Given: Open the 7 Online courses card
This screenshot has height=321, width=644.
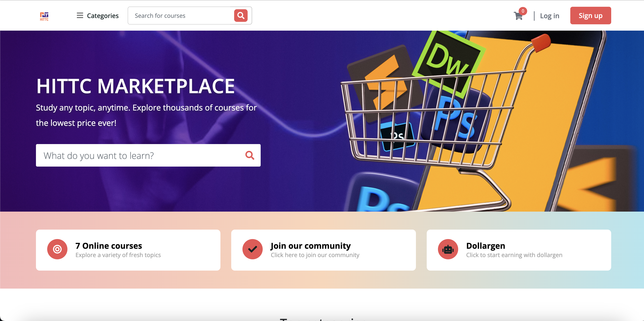Looking at the screenshot, I should tap(128, 250).
